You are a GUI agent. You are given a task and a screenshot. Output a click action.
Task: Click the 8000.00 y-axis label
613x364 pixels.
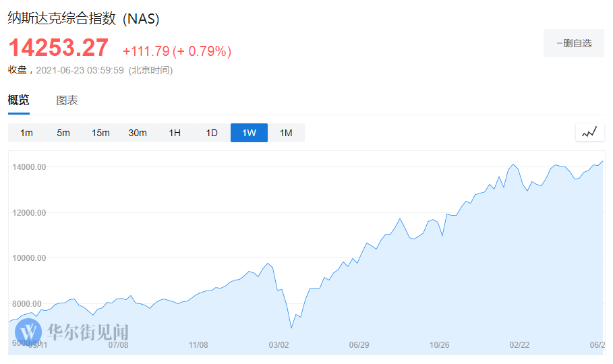point(26,304)
